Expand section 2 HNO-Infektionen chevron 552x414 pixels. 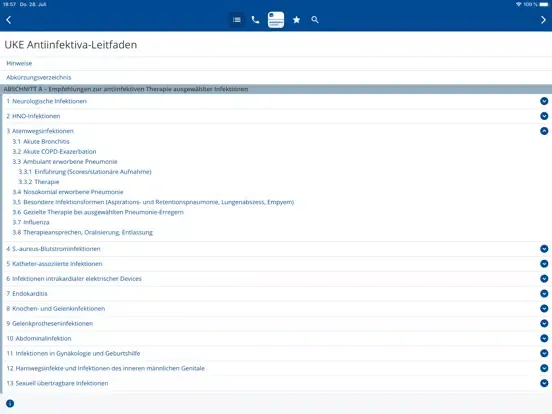[544, 116]
